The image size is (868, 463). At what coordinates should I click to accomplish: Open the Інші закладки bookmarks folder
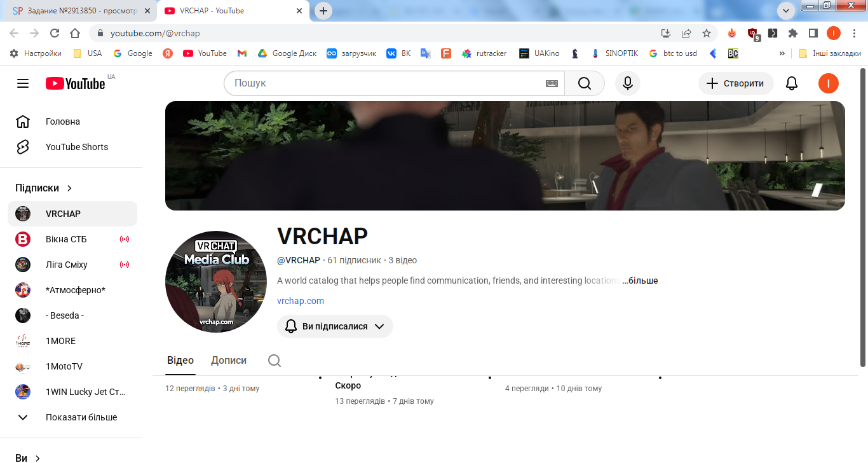[830, 53]
